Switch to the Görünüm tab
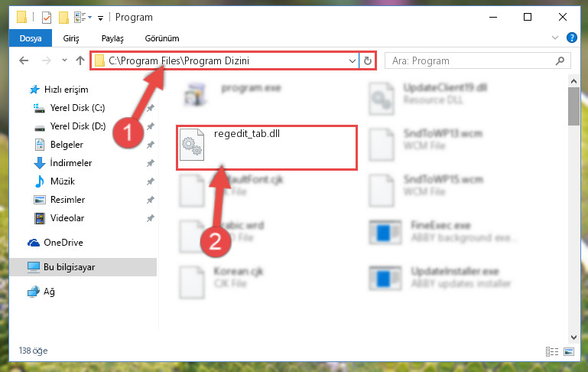This screenshot has height=372, width=588. [162, 38]
